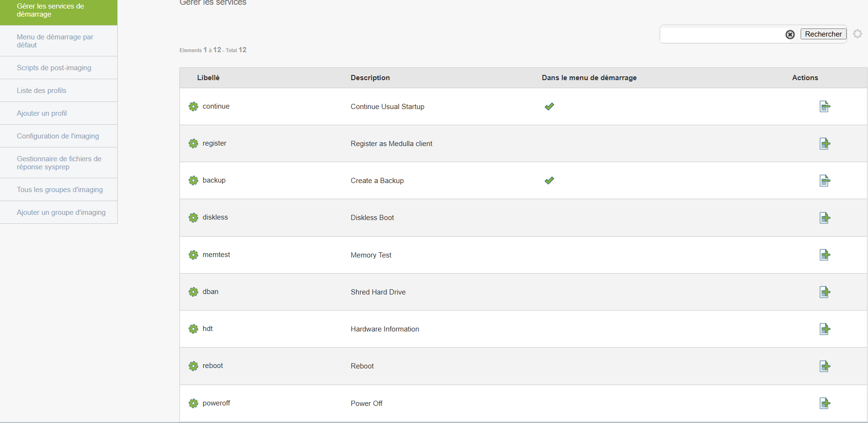Remove backup service from boot menu
The height and width of the screenshot is (423, 868).
tap(825, 181)
